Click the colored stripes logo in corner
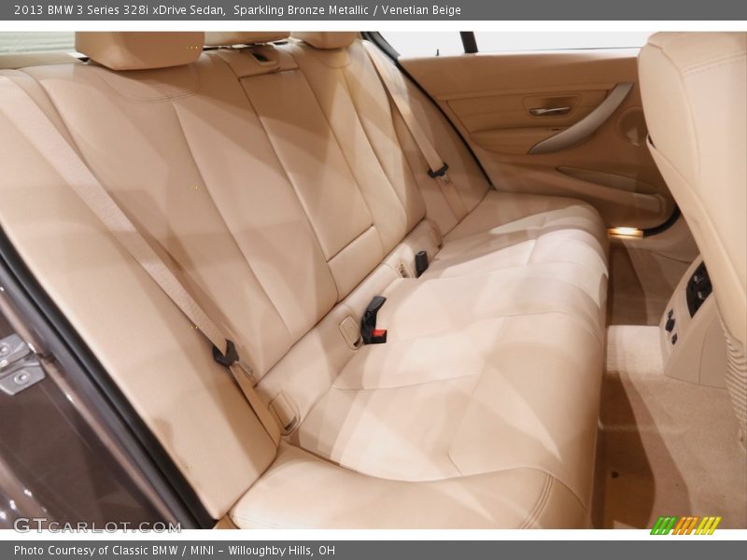 (x=685, y=525)
